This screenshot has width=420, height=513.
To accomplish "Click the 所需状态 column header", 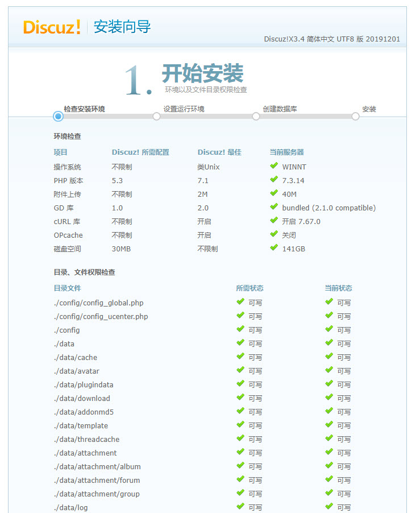I will click(249, 288).
